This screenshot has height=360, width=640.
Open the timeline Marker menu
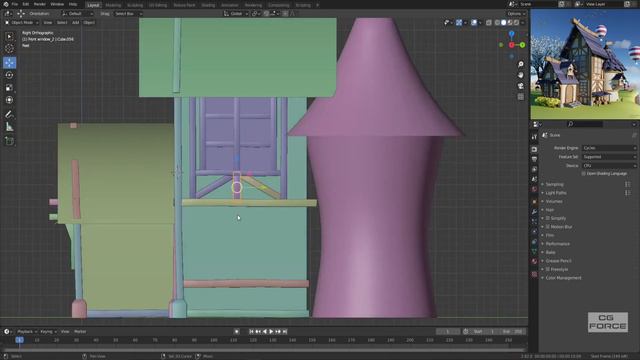(80, 332)
